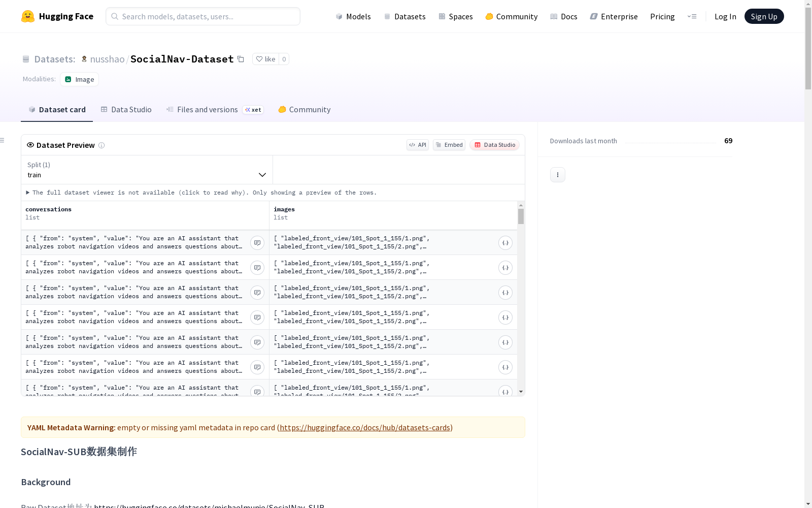Focus the search models, datasets, users field
The height and width of the screenshot is (508, 812).
click(203, 16)
